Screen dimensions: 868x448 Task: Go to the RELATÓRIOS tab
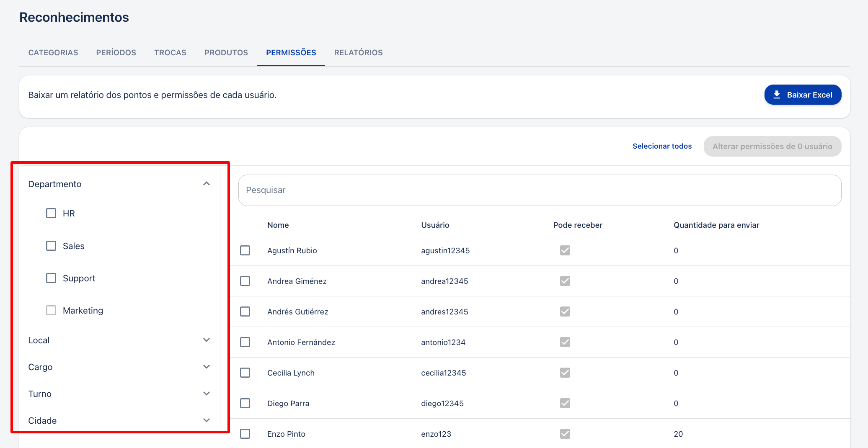click(x=359, y=53)
